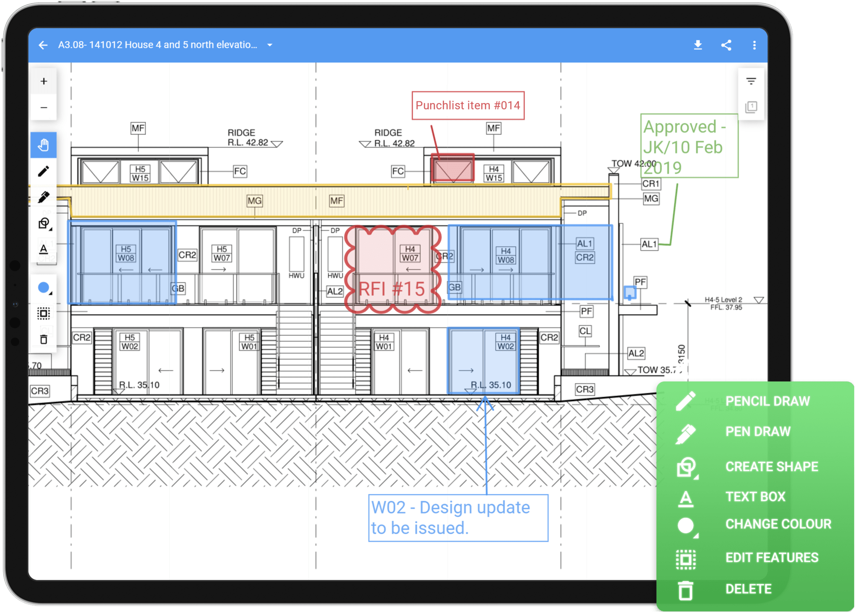
Task: Click the blue colour swatch circle
Action: pyautogui.click(x=44, y=288)
